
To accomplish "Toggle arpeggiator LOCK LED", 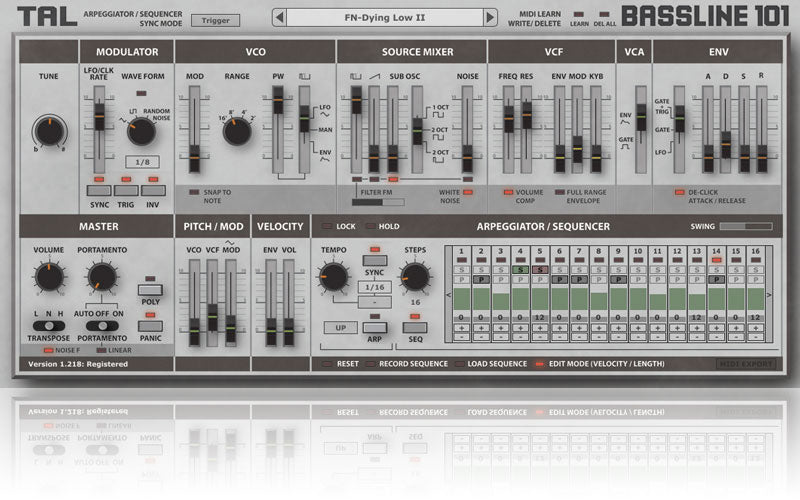I will pos(328,226).
